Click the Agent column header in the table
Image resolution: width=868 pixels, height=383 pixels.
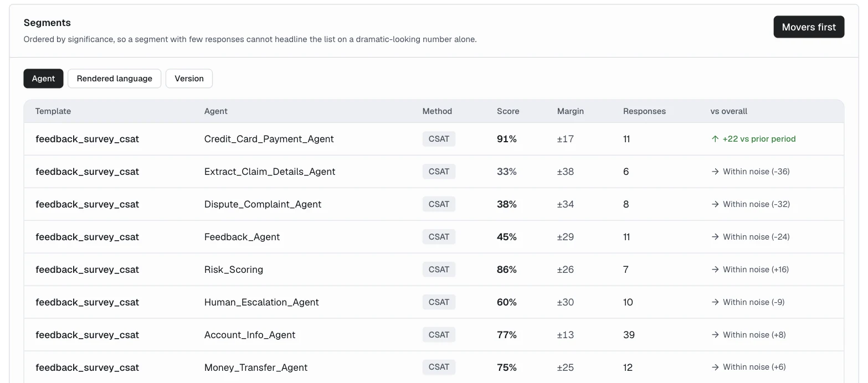pyautogui.click(x=216, y=111)
